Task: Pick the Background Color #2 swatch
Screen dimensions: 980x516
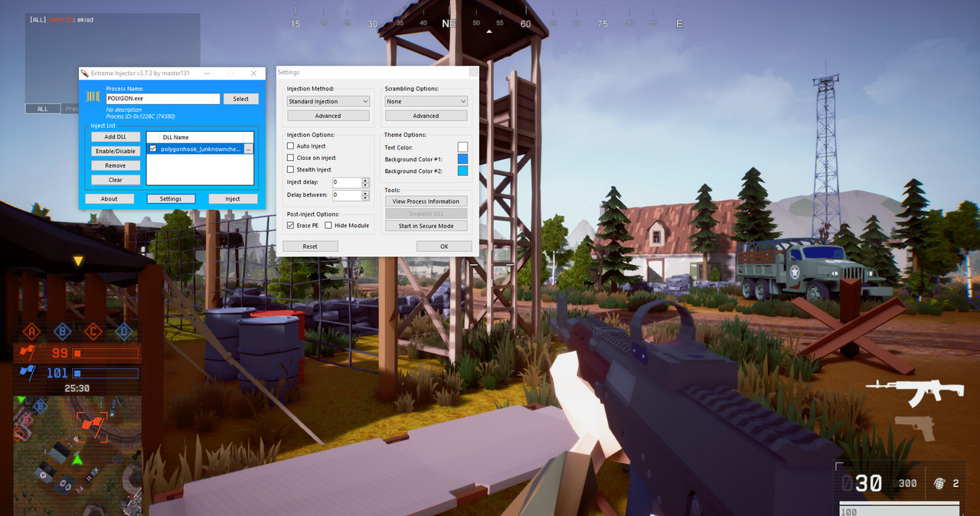Action: pos(462,171)
